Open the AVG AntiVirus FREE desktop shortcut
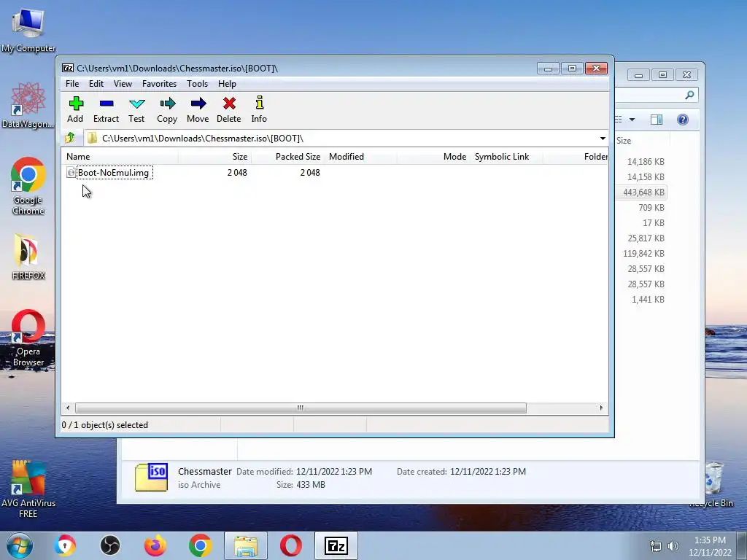Image resolution: width=747 pixels, height=560 pixels. point(28,489)
